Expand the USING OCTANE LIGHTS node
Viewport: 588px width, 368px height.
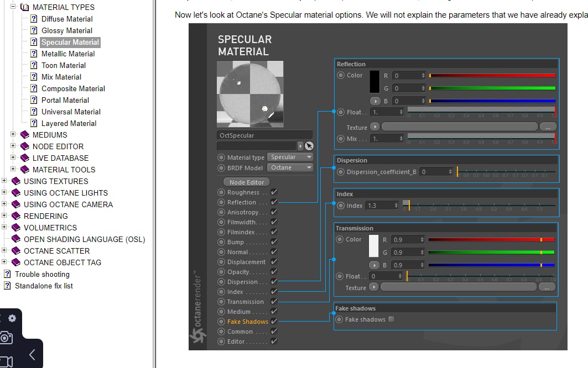[x=4, y=192]
